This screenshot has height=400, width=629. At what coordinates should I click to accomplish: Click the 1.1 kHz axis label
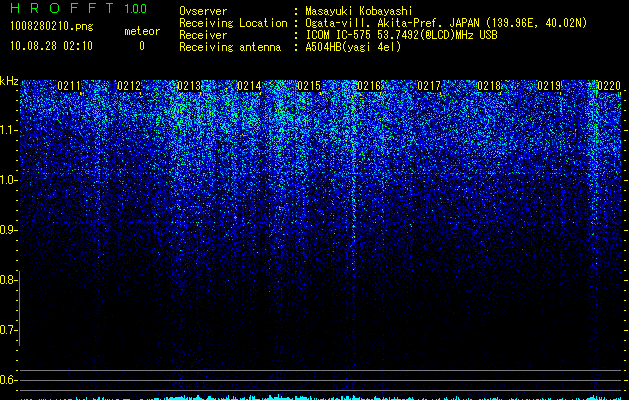[x=8, y=130]
